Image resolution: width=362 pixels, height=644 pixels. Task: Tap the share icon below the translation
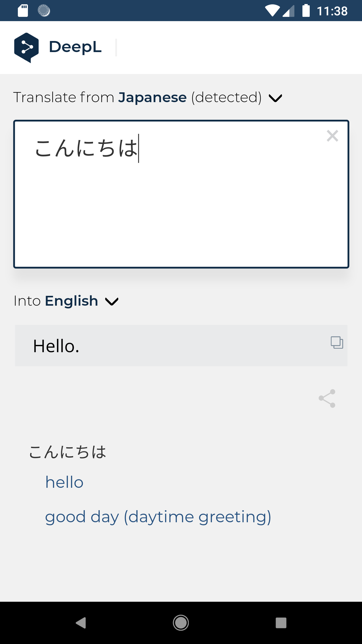(x=327, y=398)
